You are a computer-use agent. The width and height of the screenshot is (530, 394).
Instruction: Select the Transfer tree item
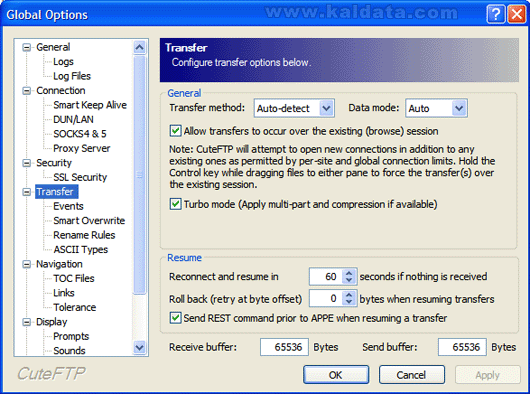click(56, 192)
